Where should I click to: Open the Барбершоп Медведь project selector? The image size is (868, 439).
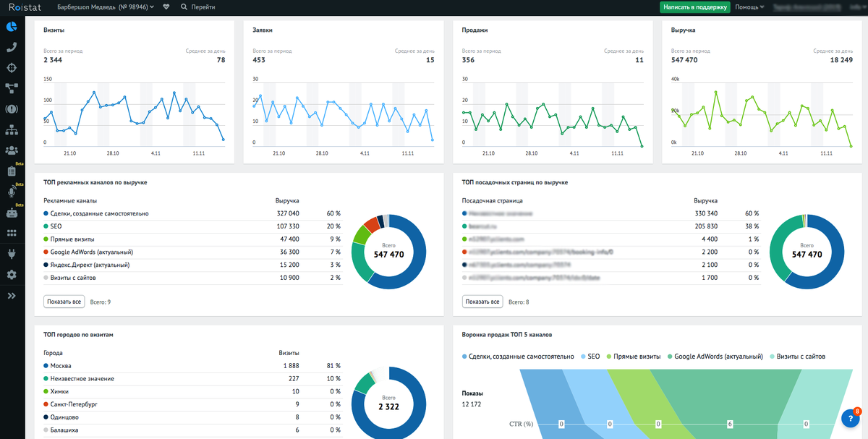point(106,7)
